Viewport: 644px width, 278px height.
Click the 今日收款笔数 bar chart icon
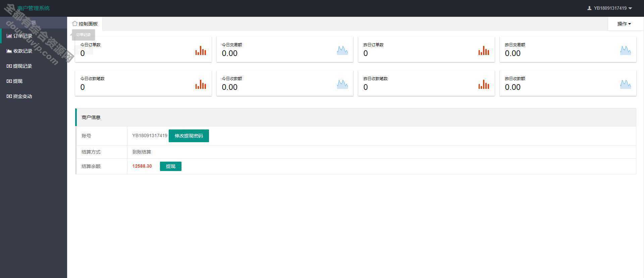click(201, 85)
